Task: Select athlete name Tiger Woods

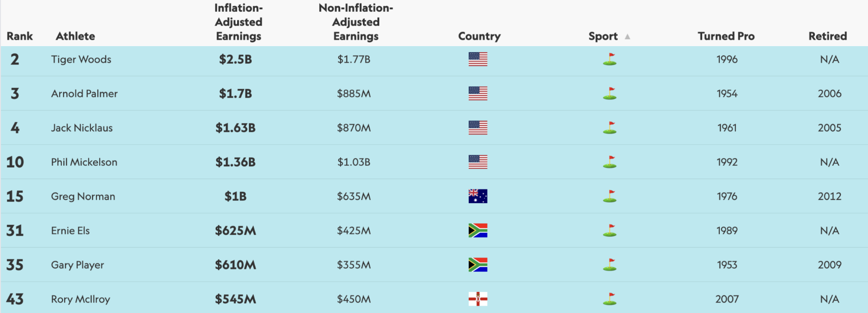Action: 81,60
